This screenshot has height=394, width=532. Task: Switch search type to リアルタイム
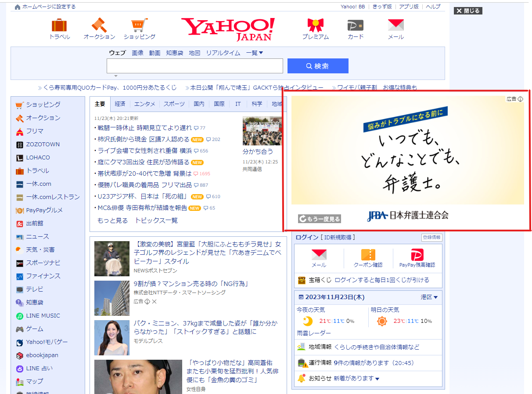point(223,53)
